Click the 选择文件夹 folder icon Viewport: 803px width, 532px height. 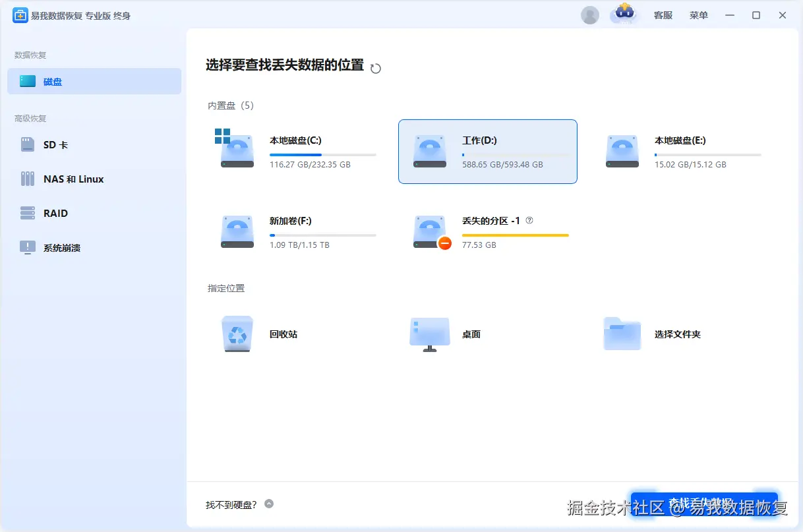pyautogui.click(x=622, y=334)
